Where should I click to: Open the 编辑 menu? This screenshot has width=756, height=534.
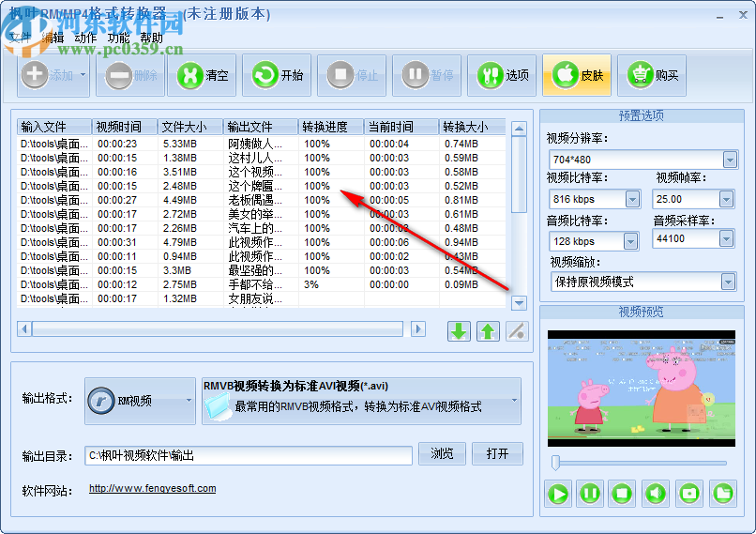click(x=53, y=38)
